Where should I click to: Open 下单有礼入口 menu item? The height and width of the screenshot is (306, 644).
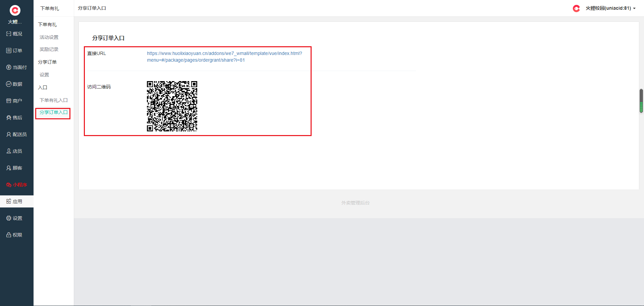(x=54, y=100)
